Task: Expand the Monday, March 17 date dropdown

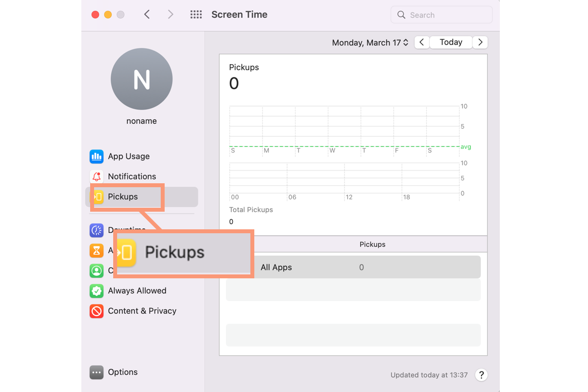Action: pos(370,43)
